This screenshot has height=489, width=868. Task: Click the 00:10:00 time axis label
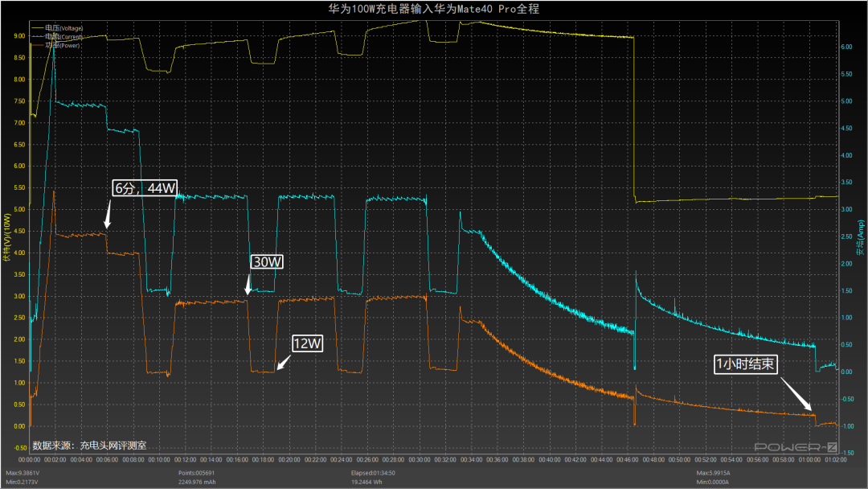[x=159, y=460]
